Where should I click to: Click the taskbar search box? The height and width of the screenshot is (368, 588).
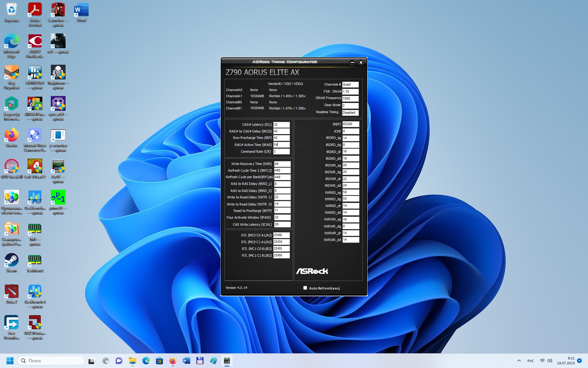51,361
